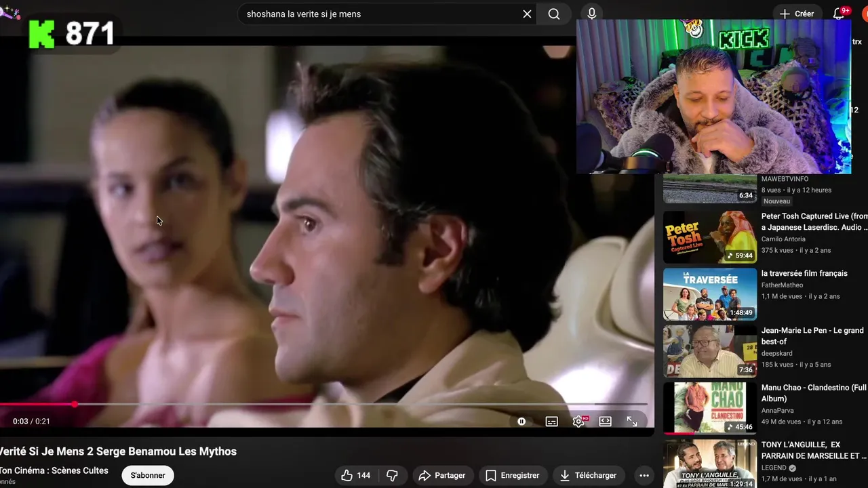Subscribe with the S'abonner button
The image size is (868, 488).
coord(148,475)
